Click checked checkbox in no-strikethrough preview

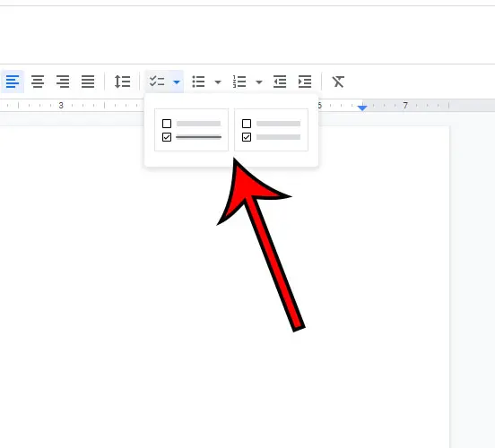(x=247, y=137)
